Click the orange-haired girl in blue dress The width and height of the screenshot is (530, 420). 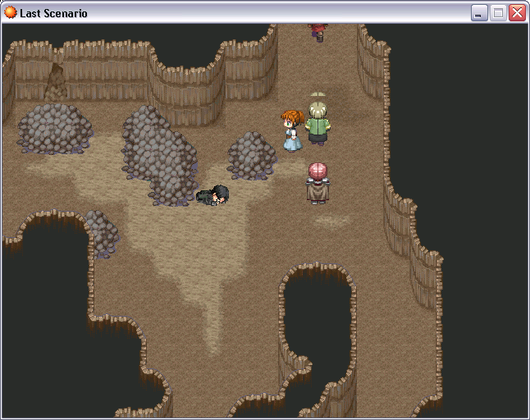click(292, 130)
